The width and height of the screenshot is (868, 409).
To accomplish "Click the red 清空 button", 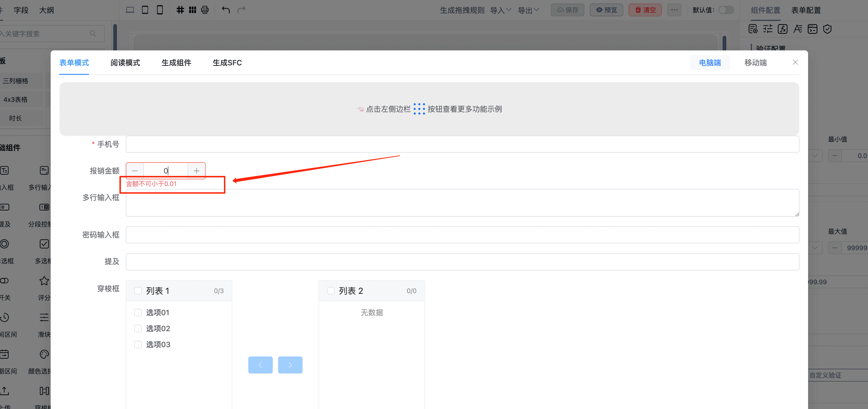I will coord(645,10).
